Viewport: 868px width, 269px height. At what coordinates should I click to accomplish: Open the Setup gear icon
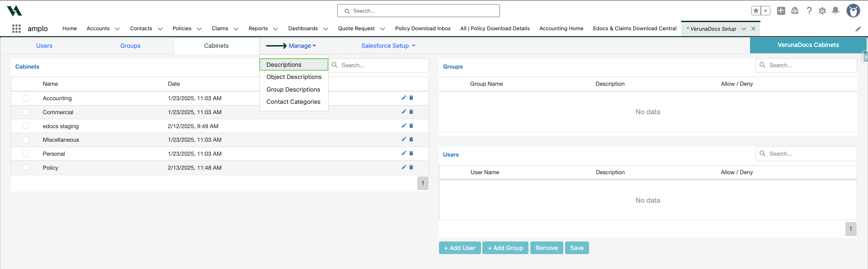pos(822,11)
